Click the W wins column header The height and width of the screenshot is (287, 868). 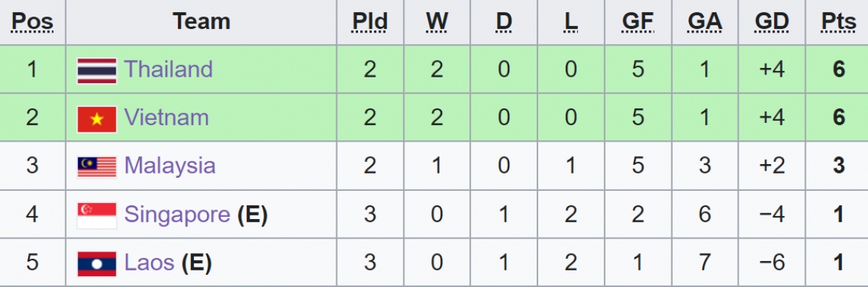(437, 22)
